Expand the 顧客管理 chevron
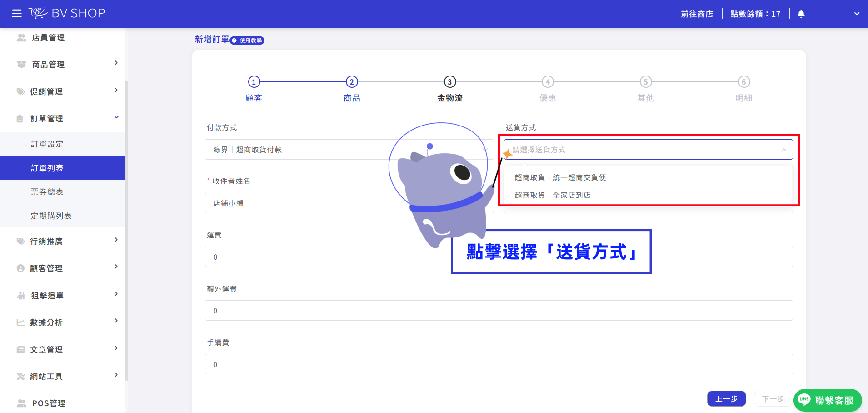This screenshot has width=868, height=413. click(116, 267)
